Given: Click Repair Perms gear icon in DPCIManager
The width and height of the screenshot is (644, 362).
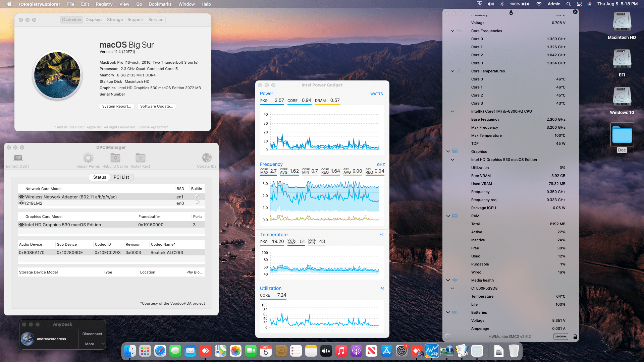Looking at the screenshot, I should click(x=88, y=158).
